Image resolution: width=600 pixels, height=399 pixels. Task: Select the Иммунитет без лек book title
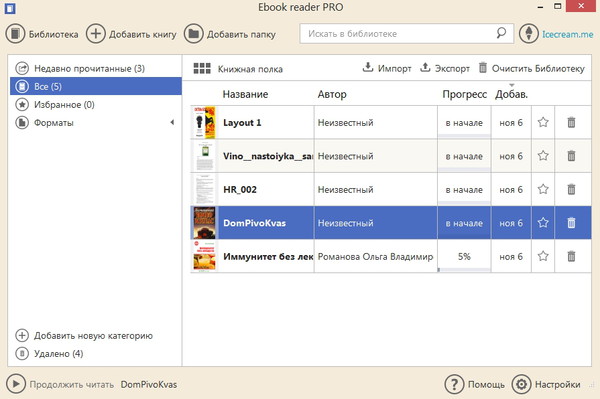(x=268, y=257)
